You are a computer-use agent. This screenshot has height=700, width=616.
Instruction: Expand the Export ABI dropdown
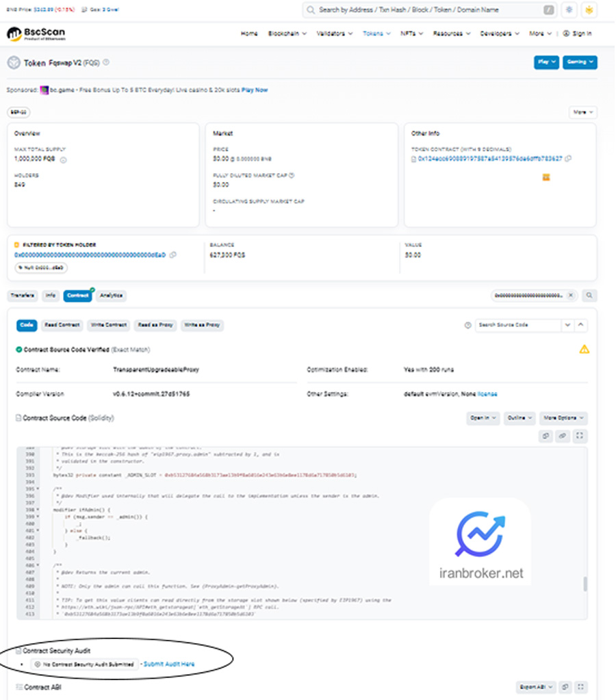pyautogui.click(x=534, y=687)
